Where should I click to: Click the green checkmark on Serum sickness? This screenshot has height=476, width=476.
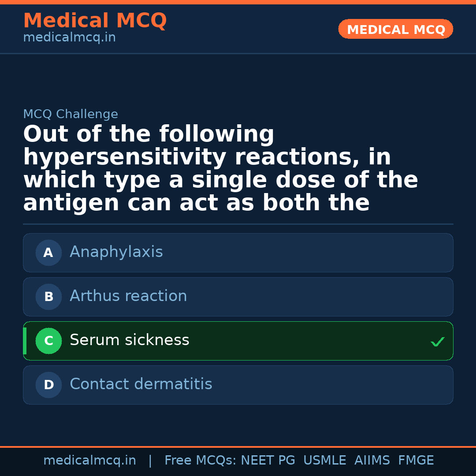pos(437,342)
